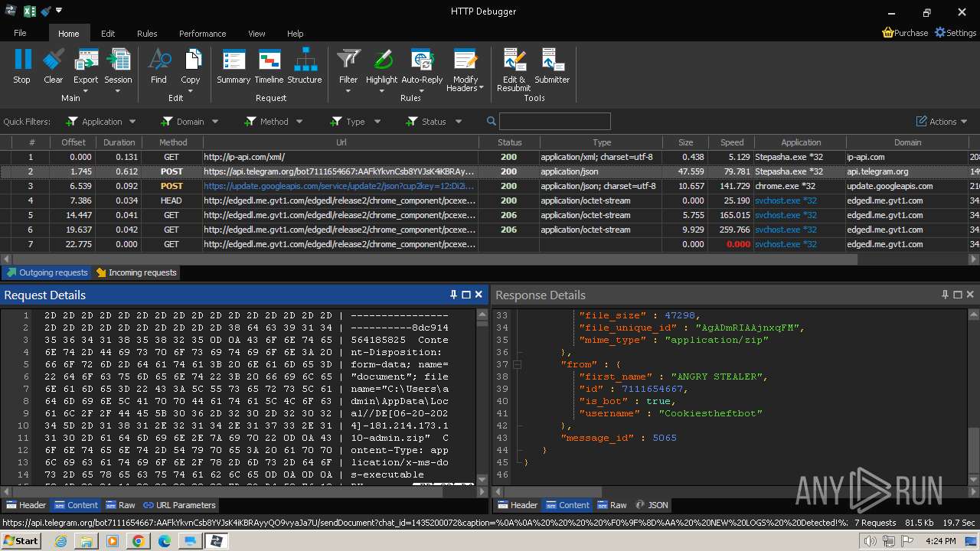Open the Windows Start menu

pyautogui.click(x=21, y=541)
